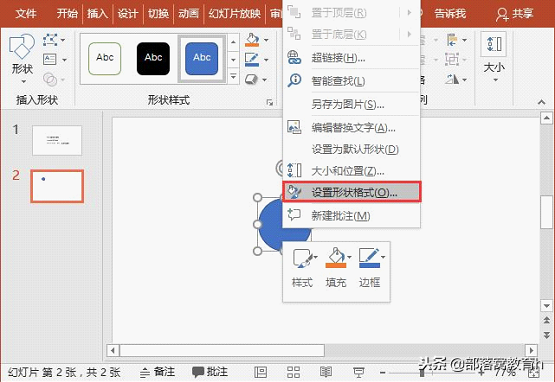This screenshot has width=555, height=382.
Task: Switch to reading view icon
Action: (x=326, y=372)
